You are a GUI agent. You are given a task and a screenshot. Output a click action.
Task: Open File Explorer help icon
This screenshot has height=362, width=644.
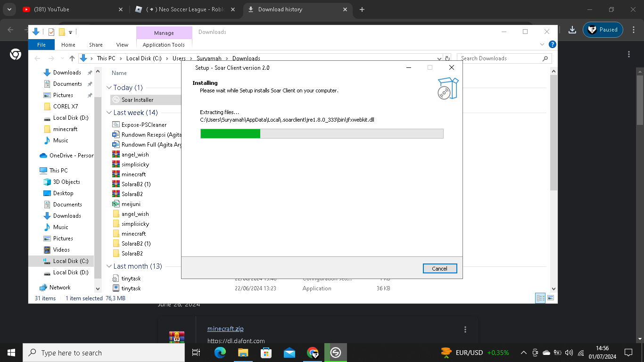coord(553,44)
